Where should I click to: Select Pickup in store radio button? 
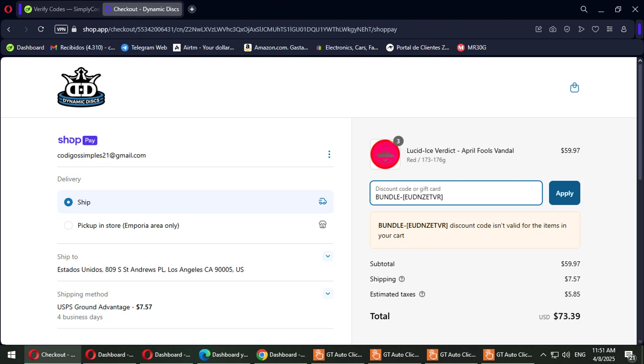pos(68,225)
